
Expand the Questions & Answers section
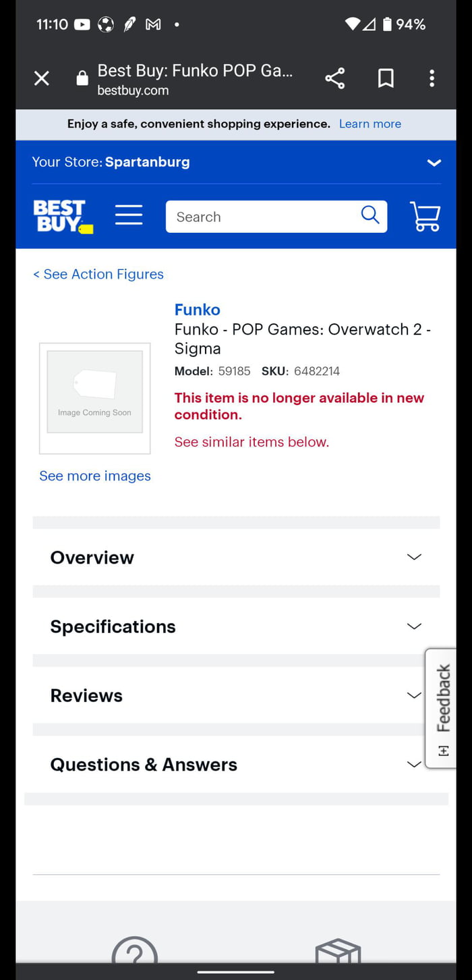(x=413, y=764)
